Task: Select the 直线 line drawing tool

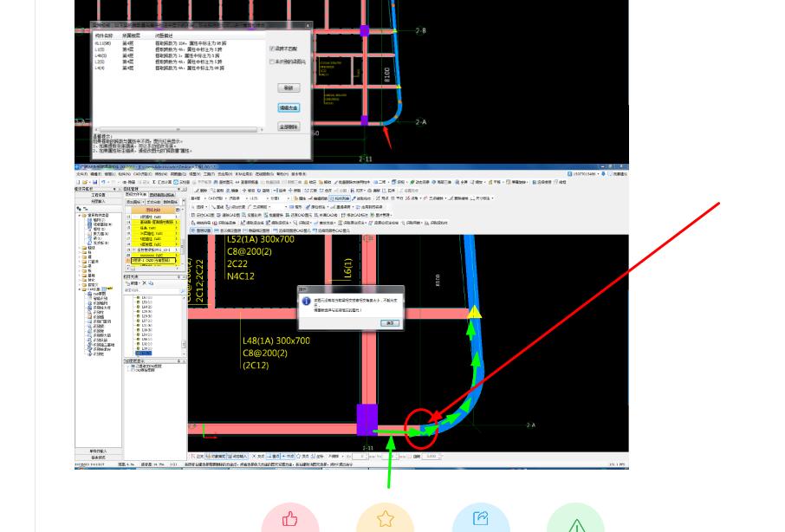Action: click(x=217, y=207)
